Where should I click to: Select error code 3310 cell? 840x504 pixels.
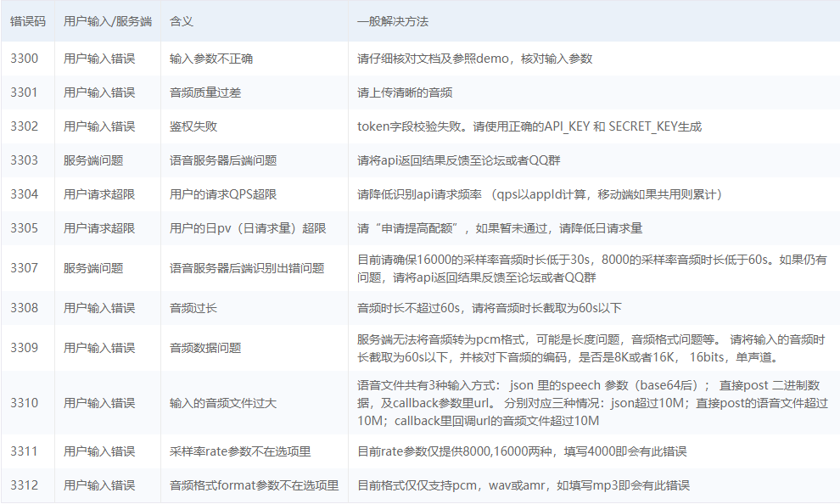pyautogui.click(x=24, y=403)
